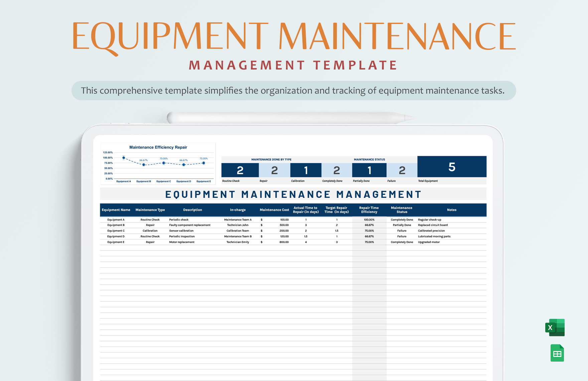
Task: Open the In-charge column header
Action: pyautogui.click(x=238, y=210)
